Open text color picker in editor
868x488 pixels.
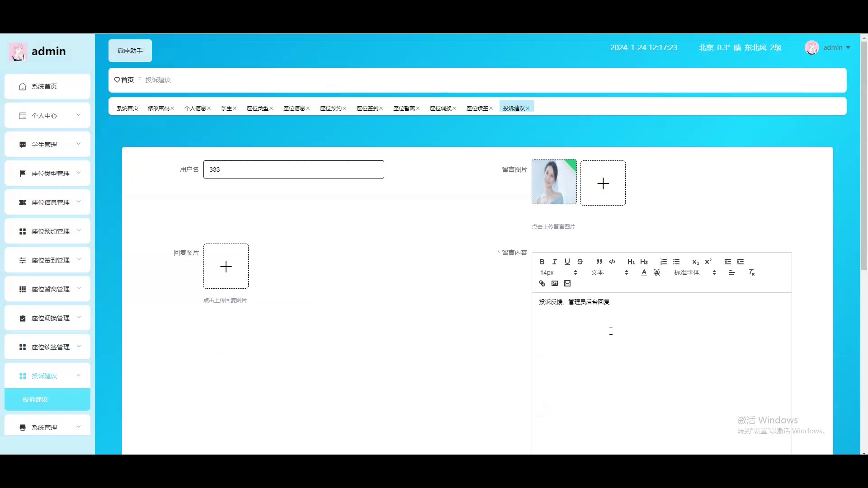click(x=644, y=272)
